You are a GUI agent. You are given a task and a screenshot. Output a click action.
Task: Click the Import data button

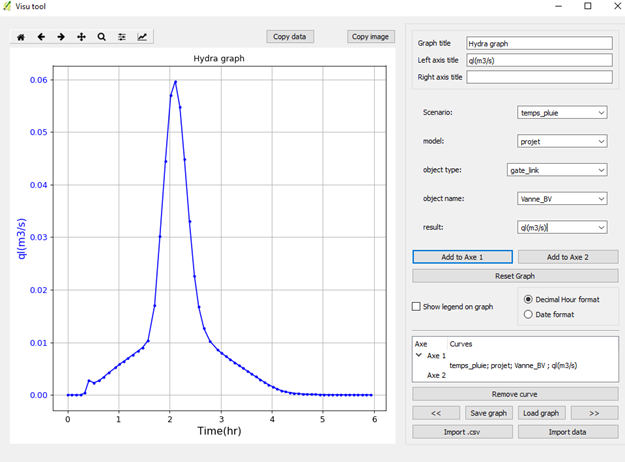568,432
